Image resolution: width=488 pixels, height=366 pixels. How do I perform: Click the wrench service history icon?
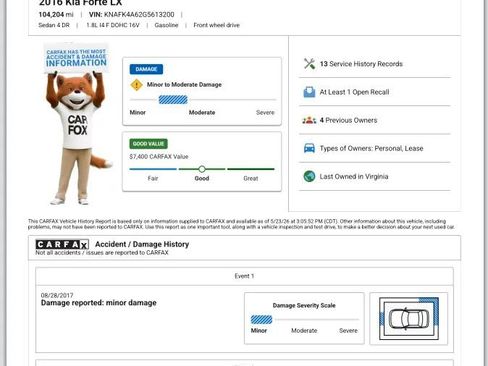(x=309, y=64)
